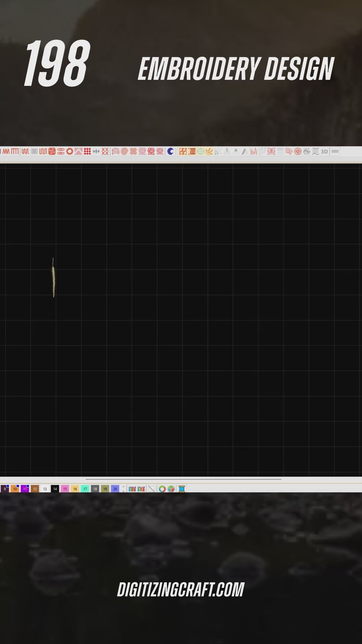The width and height of the screenshot is (362, 644).
Task: Click the blue thread spool icon
Action: coord(182,489)
